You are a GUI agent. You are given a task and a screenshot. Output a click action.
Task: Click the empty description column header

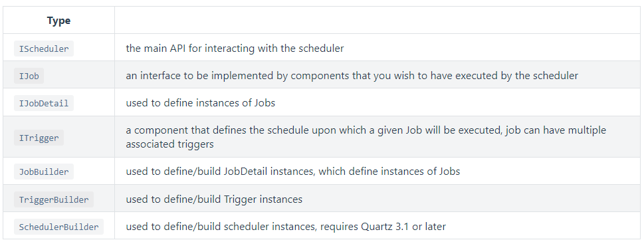[x=377, y=21]
